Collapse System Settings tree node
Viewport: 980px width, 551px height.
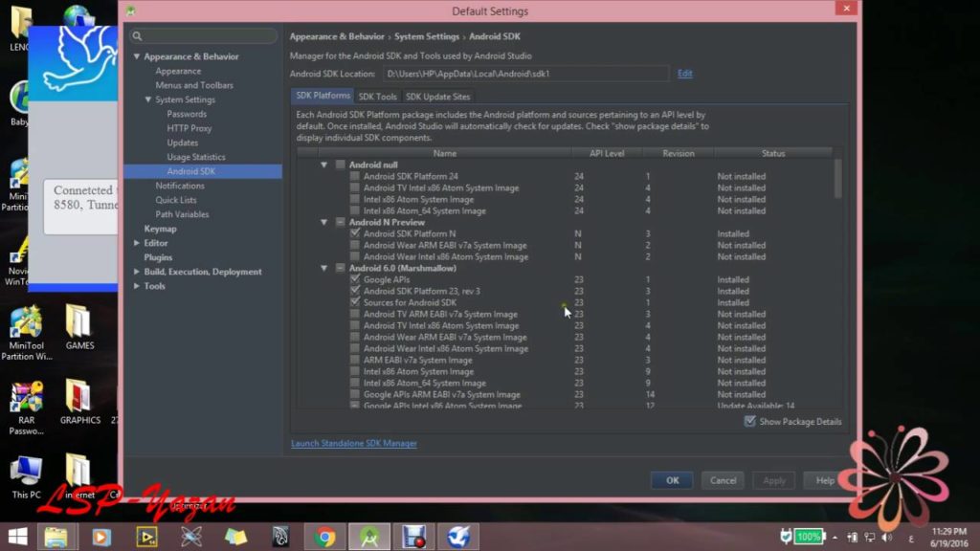pos(148,99)
